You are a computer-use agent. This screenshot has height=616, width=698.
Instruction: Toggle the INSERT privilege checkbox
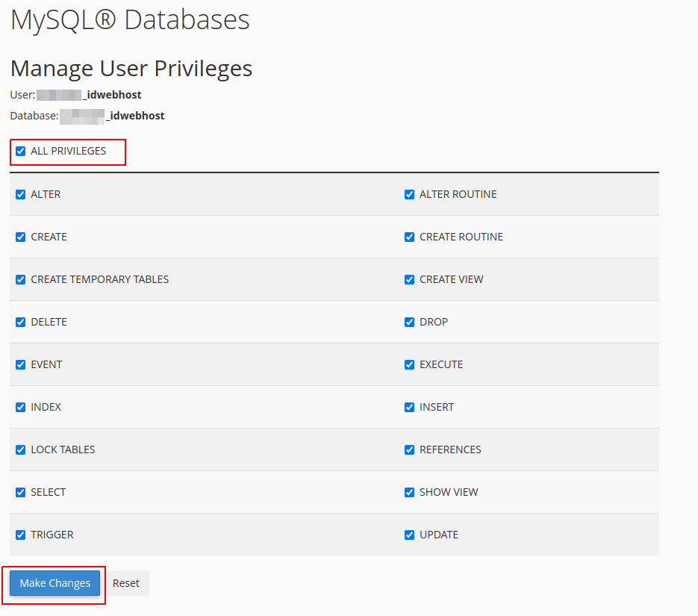pos(410,407)
